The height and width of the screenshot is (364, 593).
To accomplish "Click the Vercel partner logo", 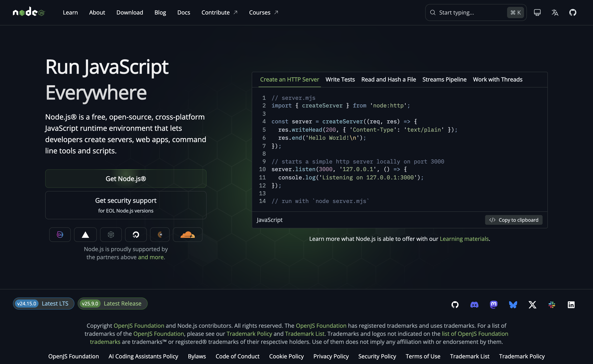I will tap(85, 234).
